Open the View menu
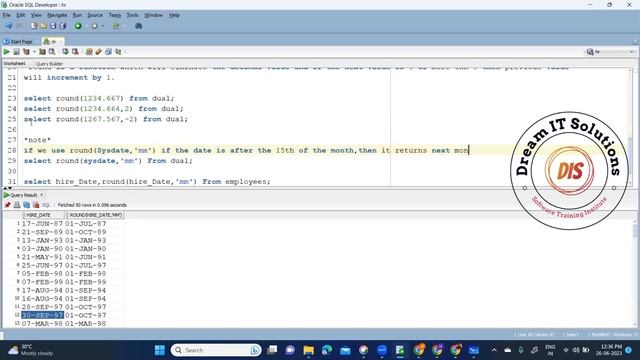 click(36, 15)
